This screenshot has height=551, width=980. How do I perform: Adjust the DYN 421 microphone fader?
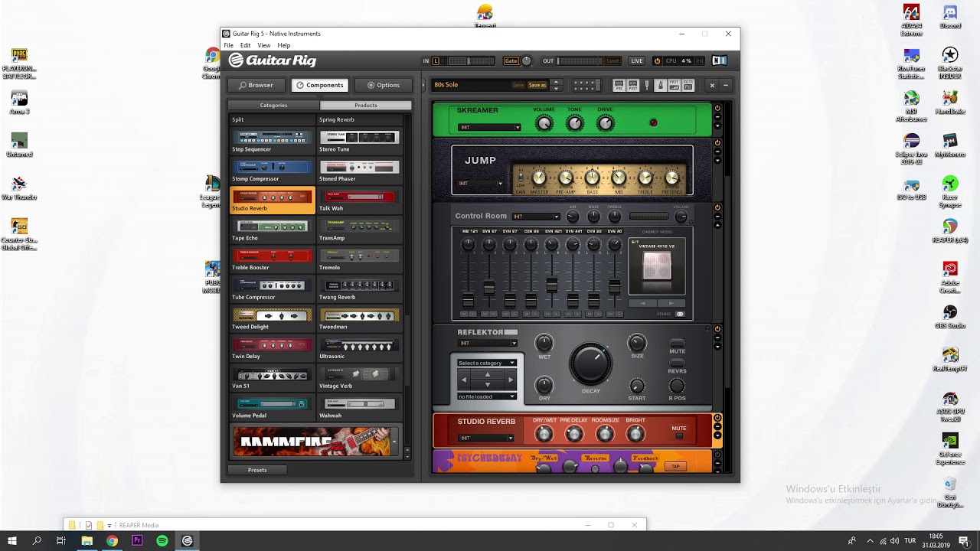click(551, 285)
